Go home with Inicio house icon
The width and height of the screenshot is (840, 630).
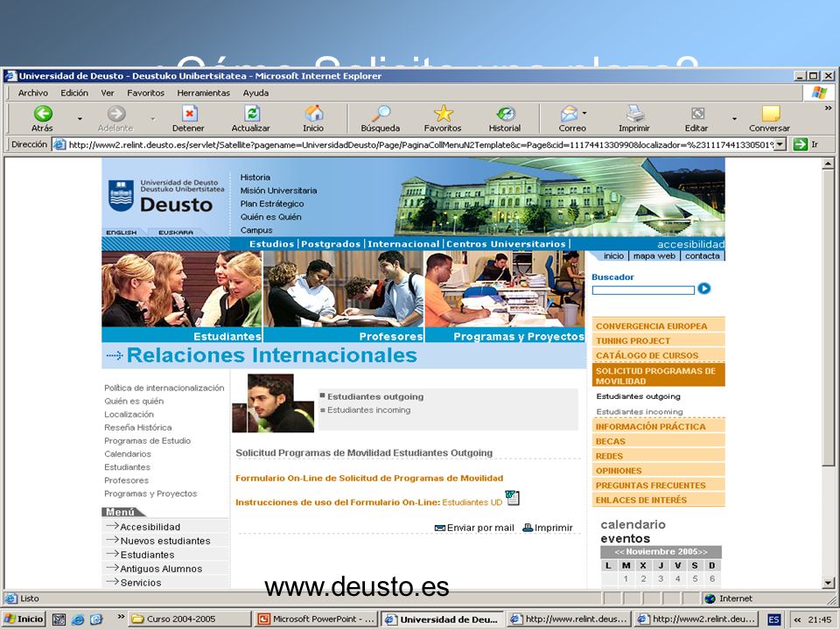[x=314, y=114]
